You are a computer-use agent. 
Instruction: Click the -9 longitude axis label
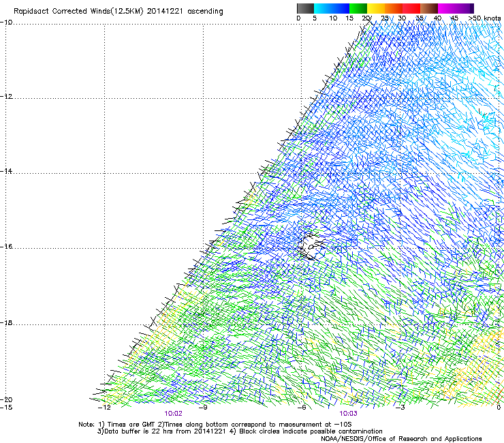tap(203, 408)
